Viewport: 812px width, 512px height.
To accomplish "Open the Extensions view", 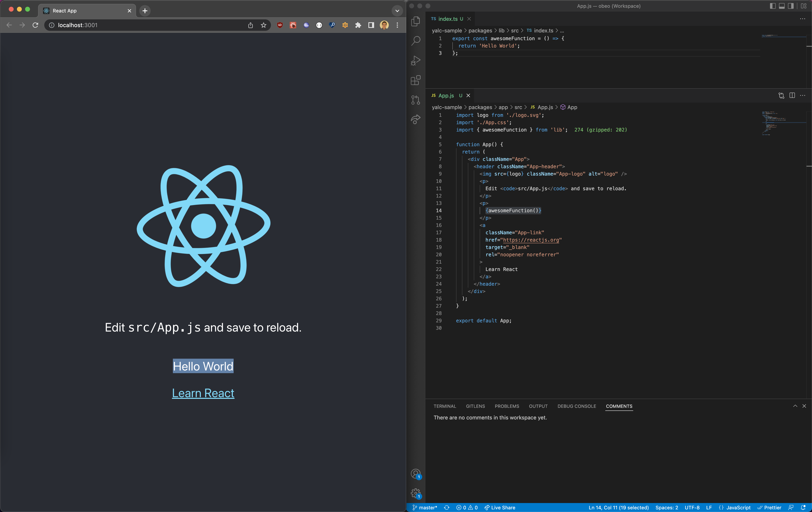I will click(x=415, y=80).
